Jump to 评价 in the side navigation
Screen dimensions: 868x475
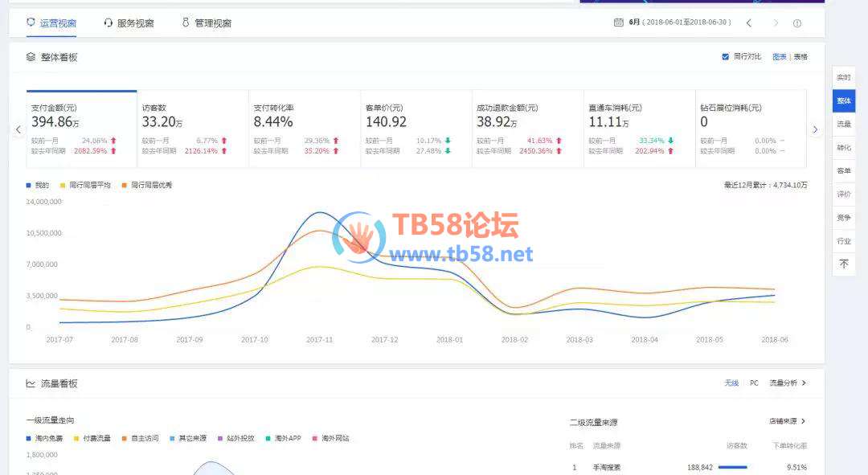coord(844,195)
